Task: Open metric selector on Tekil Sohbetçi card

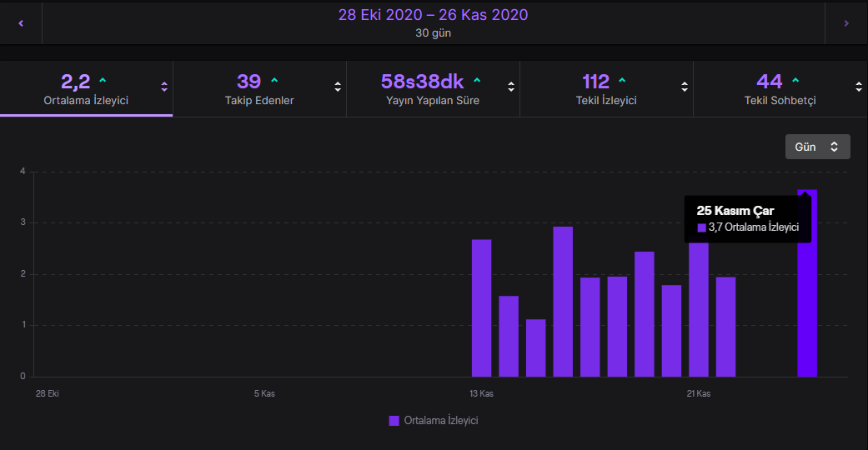Action: coord(859,87)
